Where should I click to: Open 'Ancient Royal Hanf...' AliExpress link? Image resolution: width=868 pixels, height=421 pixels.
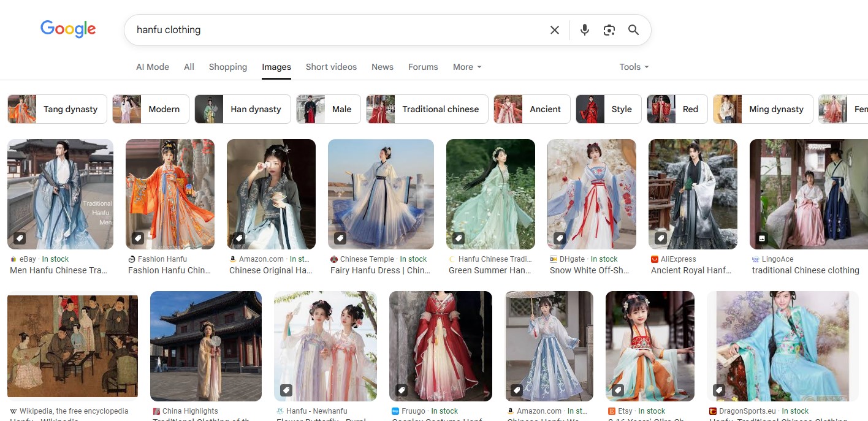point(691,270)
